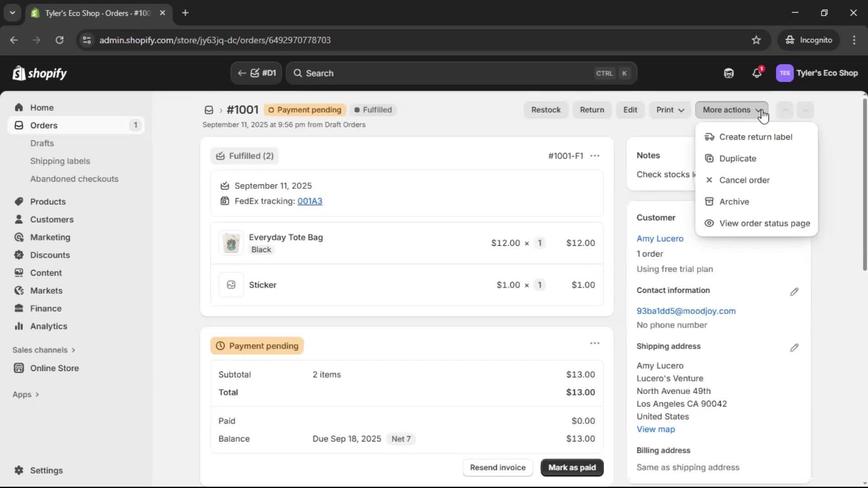Select Cancel order from the menu
Image resolution: width=868 pixels, height=488 pixels.
tap(745, 180)
